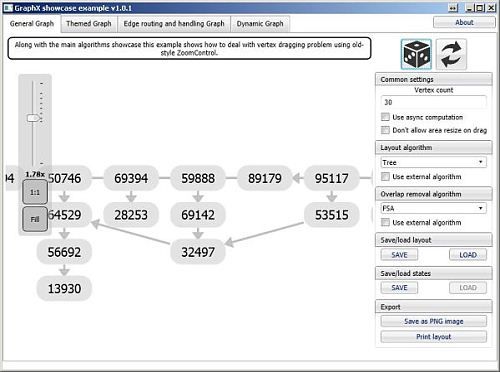500x372 pixels.
Task: Switch to the General Graph tab
Action: 32,24
